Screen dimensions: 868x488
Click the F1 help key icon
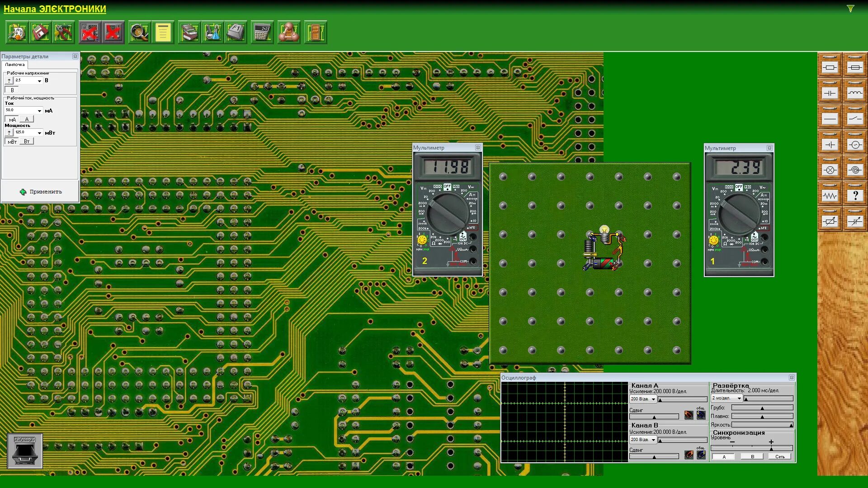[x=236, y=33]
